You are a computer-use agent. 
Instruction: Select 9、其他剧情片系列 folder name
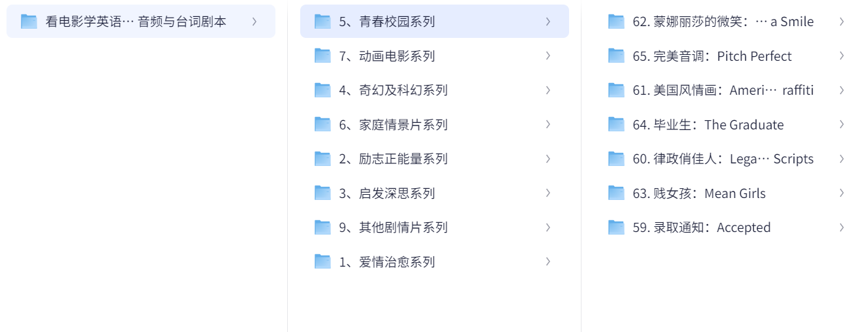tap(394, 227)
